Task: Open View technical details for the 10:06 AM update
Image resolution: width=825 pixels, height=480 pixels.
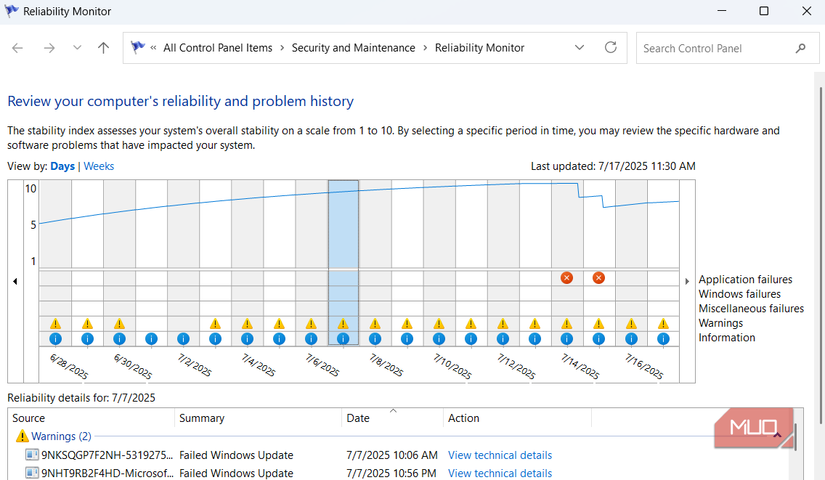Action: [x=499, y=455]
